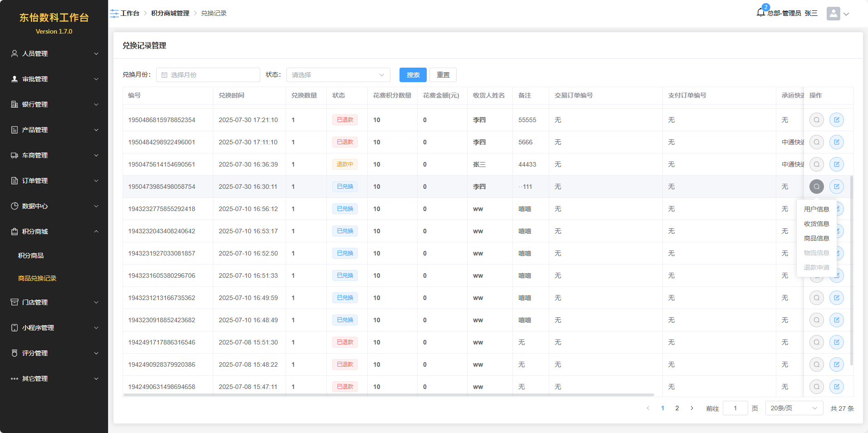Open 积分商品 in the sidebar

31,256
